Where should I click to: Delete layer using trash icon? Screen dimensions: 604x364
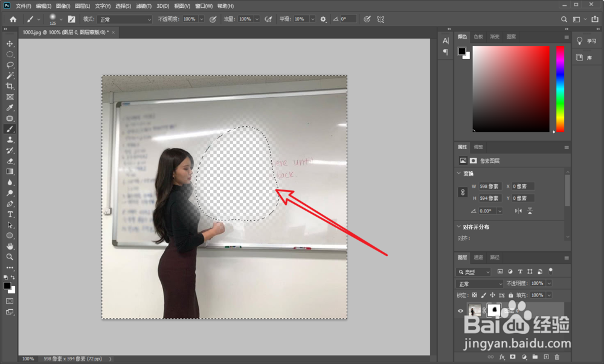[557, 357]
